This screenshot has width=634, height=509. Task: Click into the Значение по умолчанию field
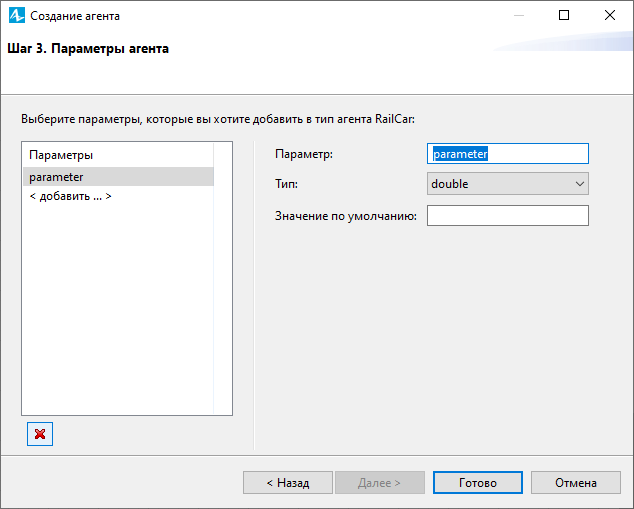(508, 215)
